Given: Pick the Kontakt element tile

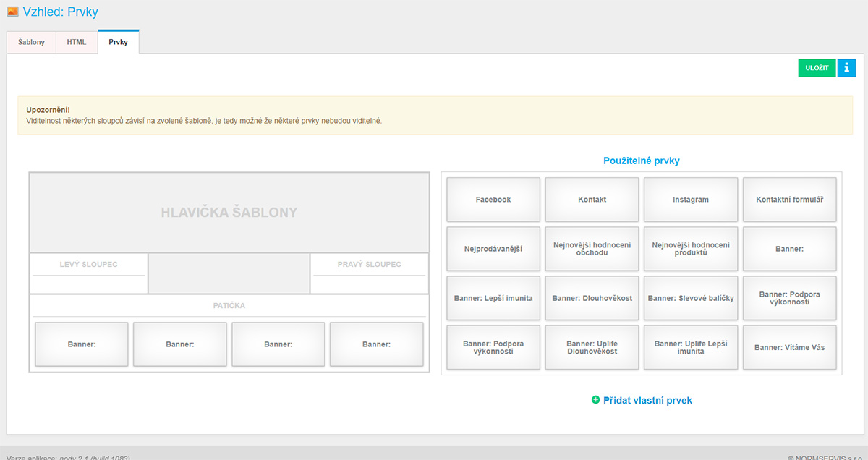Looking at the screenshot, I should pos(592,200).
